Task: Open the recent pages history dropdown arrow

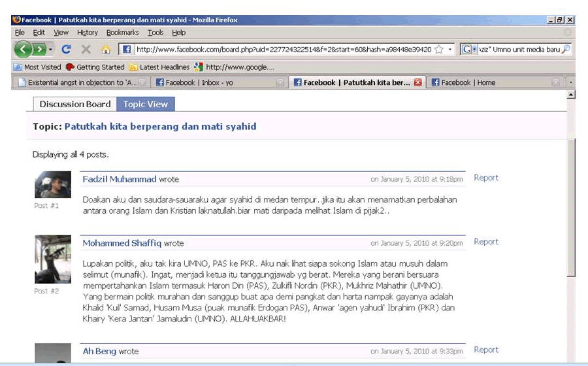Action: [x=50, y=50]
